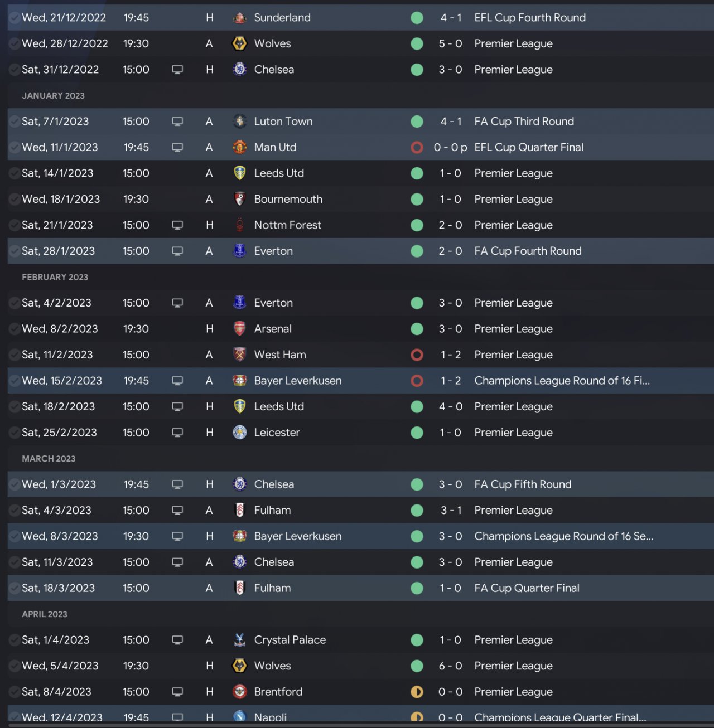Click the Luton Town club crest
Image resolution: width=714 pixels, height=728 pixels.
point(239,122)
